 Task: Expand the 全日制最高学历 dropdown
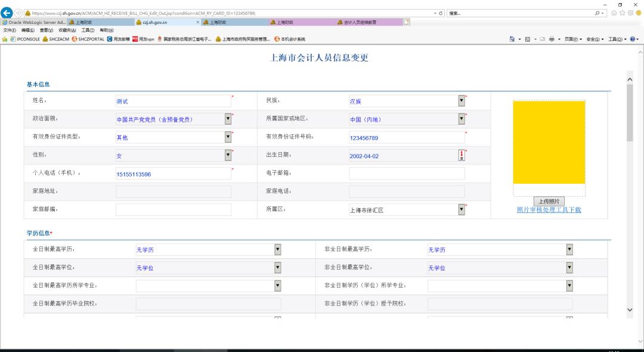[277, 249]
